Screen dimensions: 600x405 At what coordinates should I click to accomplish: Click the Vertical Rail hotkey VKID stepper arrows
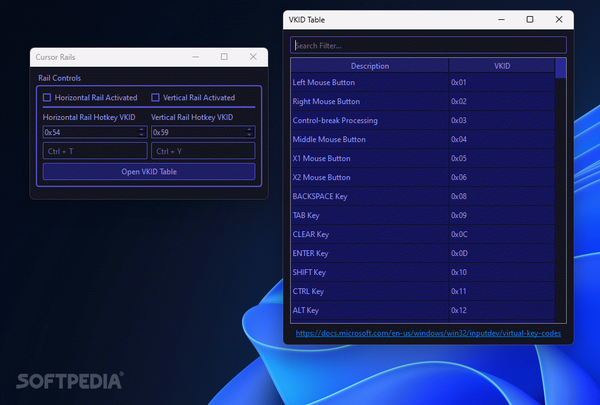(x=250, y=132)
